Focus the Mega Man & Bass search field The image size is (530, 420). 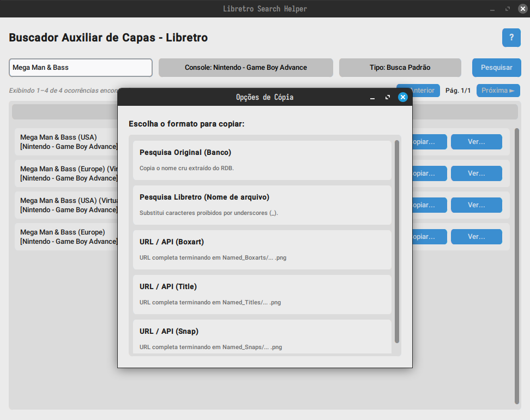[81, 68]
